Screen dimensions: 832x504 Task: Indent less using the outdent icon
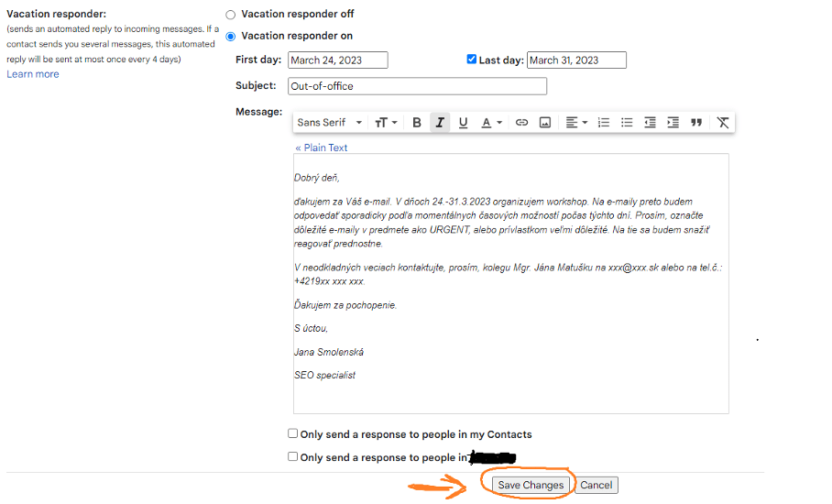[650, 123]
